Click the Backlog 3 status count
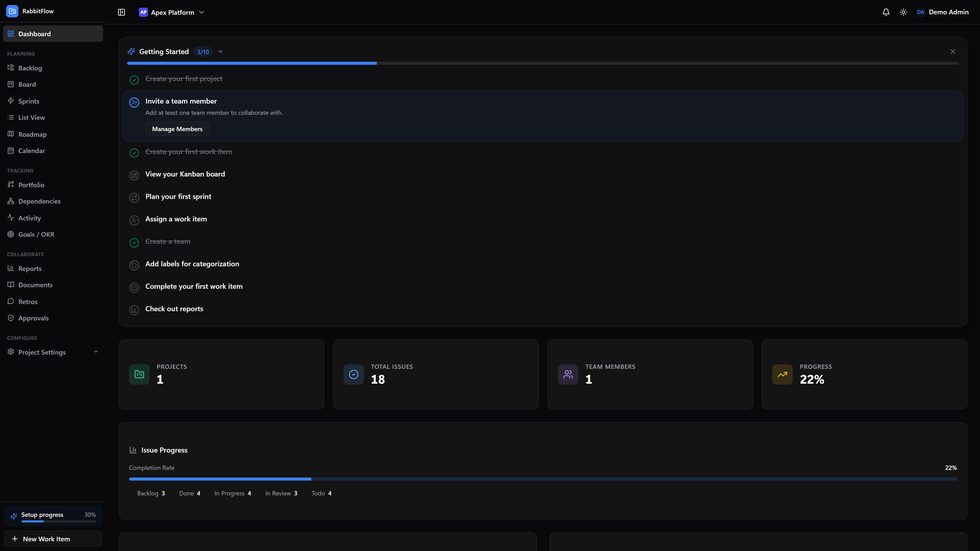This screenshot has height=551, width=980. (151, 493)
